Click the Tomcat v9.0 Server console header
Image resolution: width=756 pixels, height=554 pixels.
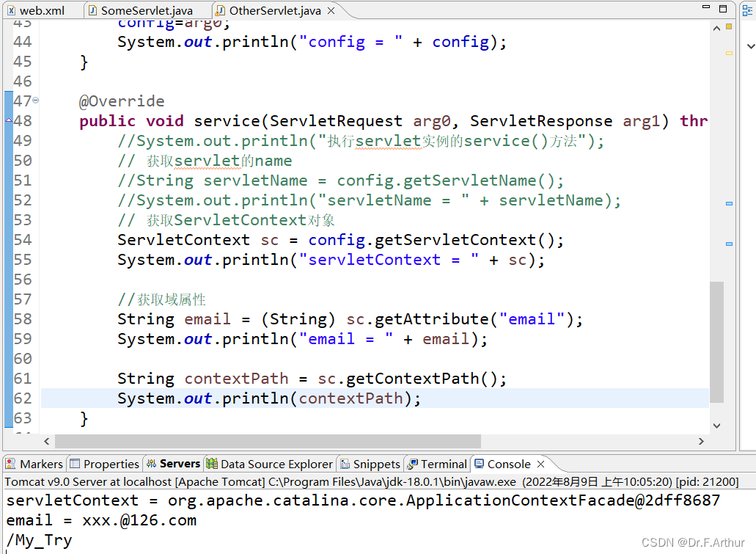(371, 481)
